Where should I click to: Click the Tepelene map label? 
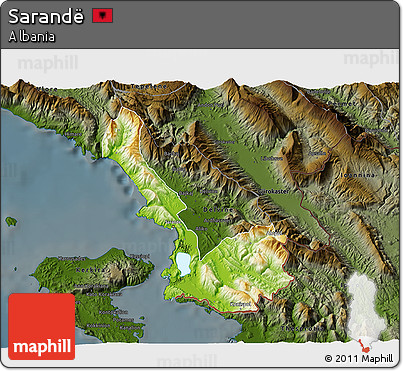click(x=149, y=86)
